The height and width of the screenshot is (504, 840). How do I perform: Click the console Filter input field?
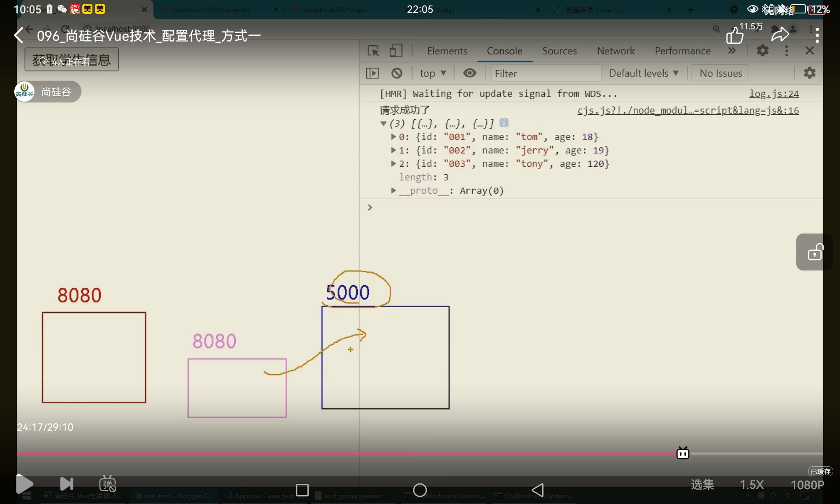coord(545,73)
